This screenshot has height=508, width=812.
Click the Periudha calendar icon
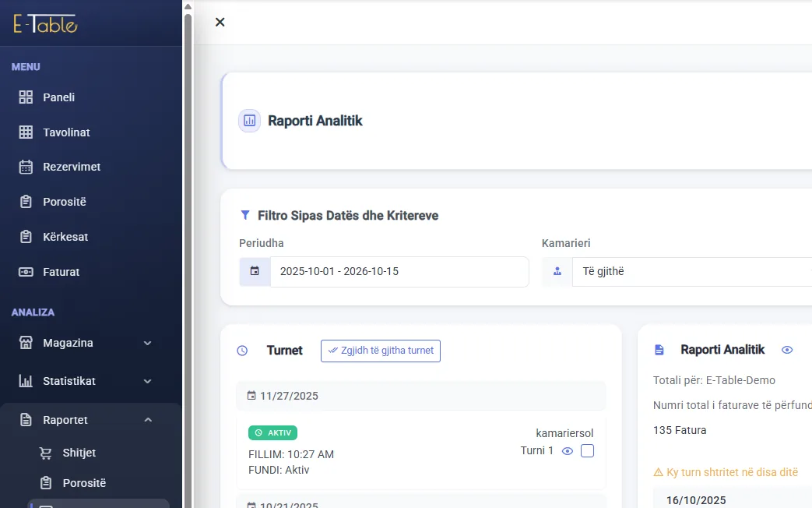[255, 271]
